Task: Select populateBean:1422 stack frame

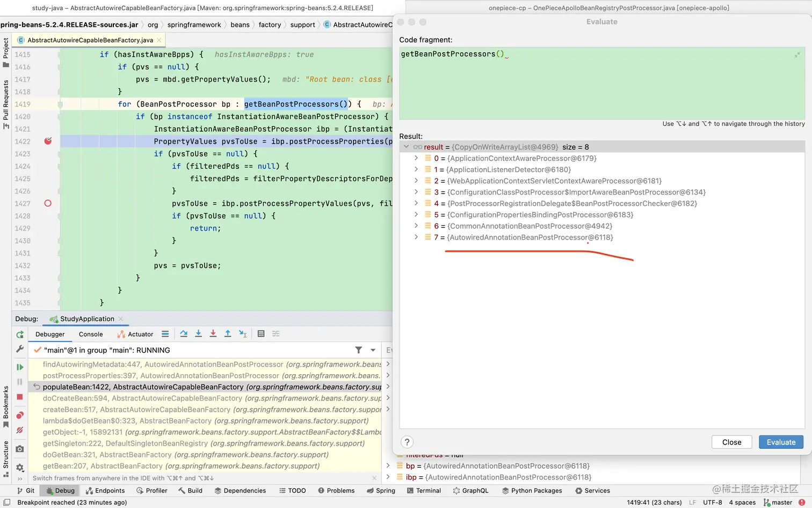Action: coord(205,387)
